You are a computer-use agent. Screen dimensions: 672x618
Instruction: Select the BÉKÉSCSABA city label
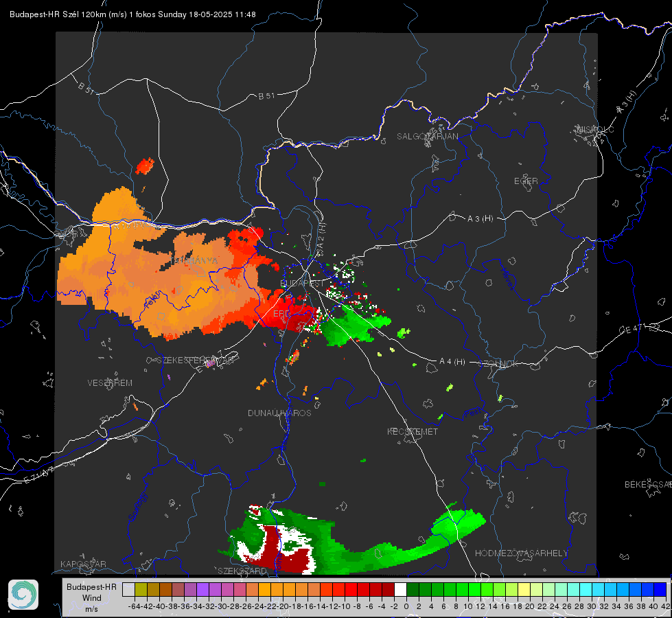(x=647, y=485)
